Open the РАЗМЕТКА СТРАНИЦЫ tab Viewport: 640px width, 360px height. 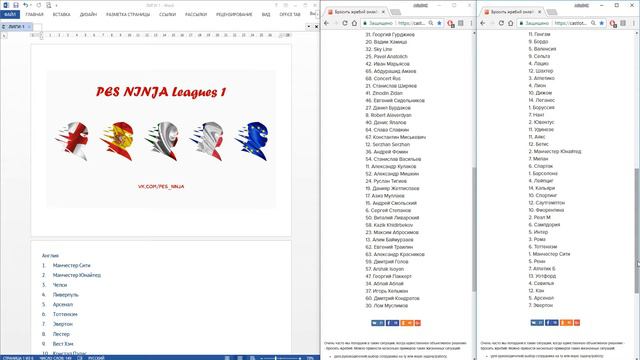pyautogui.click(x=128, y=14)
